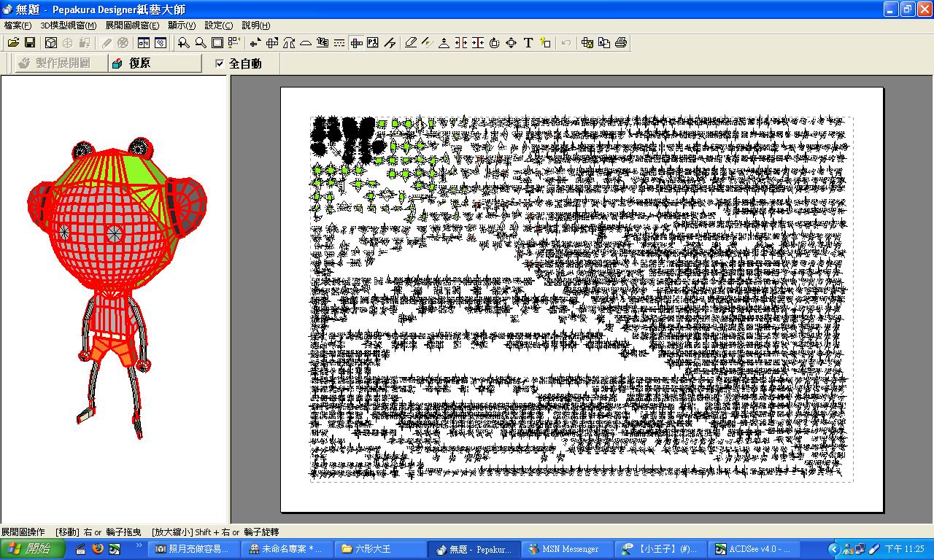Open the 檔案(F) menu
Viewport: 934px width, 560px height.
(x=18, y=26)
